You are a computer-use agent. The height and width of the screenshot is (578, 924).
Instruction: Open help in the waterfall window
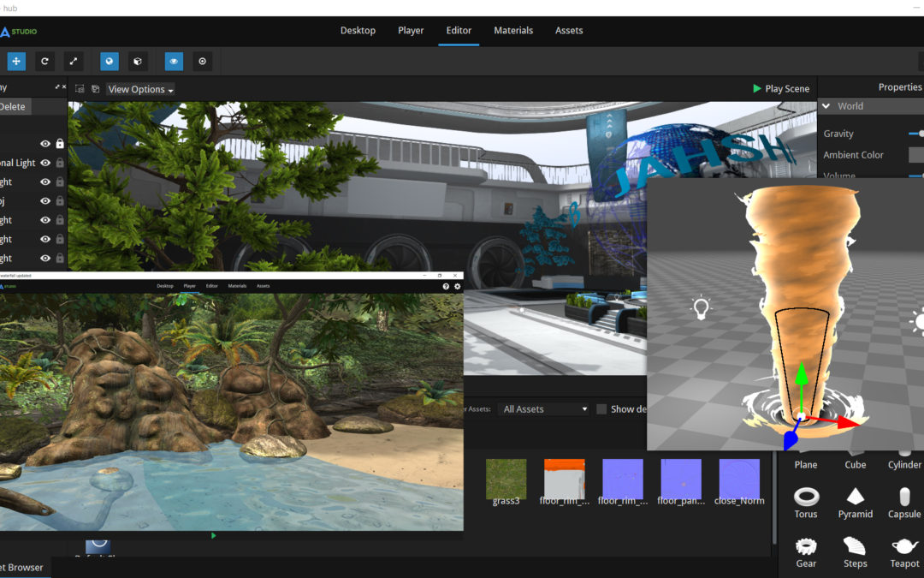point(446,287)
